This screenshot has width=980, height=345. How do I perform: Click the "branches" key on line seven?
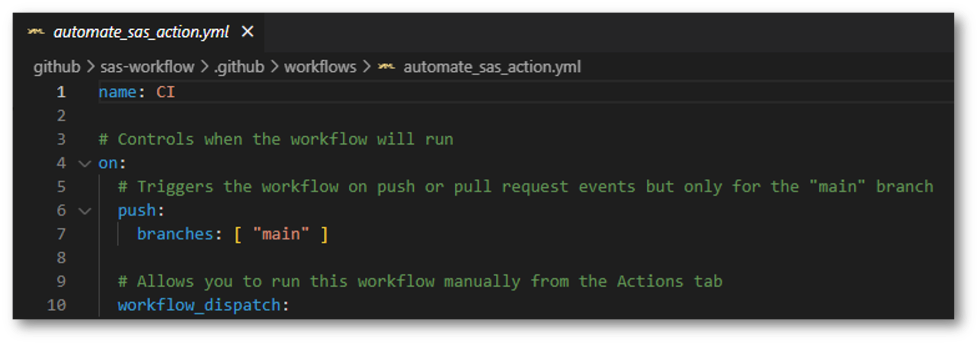click(175, 234)
